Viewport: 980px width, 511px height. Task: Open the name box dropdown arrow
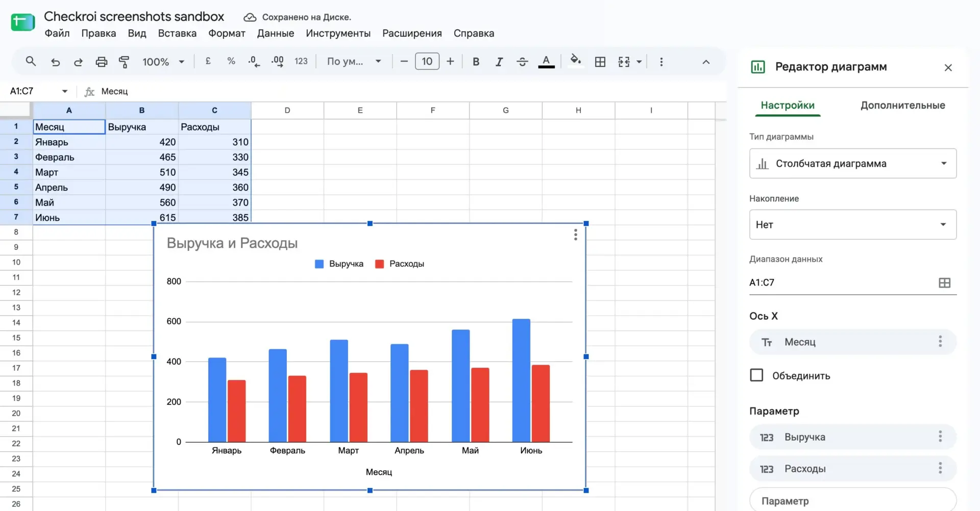coord(65,91)
